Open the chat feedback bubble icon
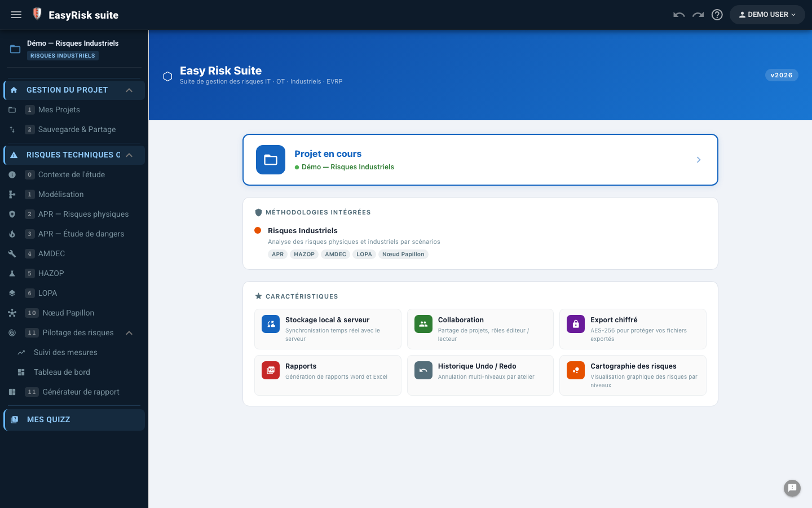Screen dimensions: 812x508 click(792, 488)
